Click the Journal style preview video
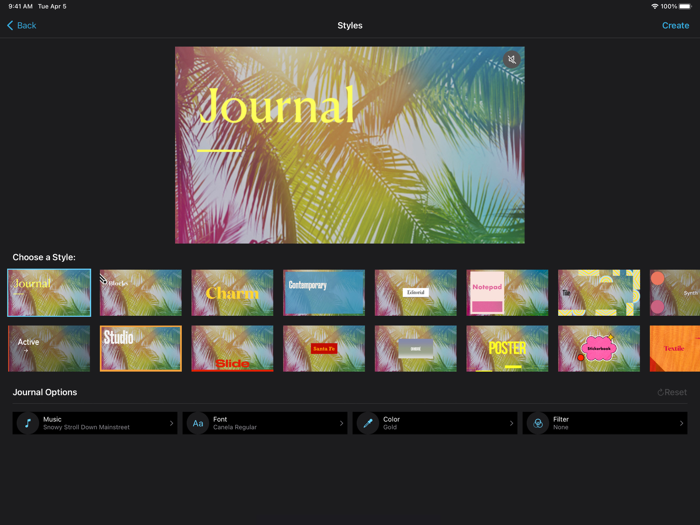This screenshot has height=525, width=700. 350,145
